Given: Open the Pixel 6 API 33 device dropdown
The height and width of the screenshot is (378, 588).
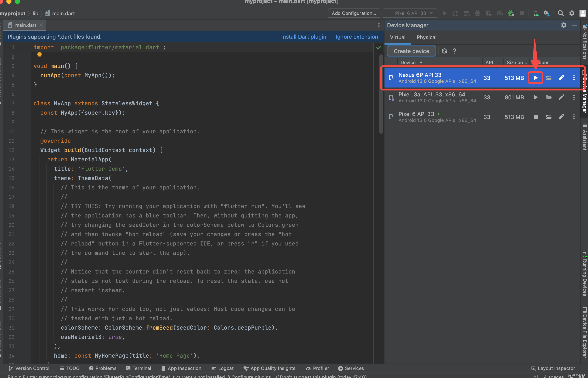Looking at the screenshot, I should 410,13.
